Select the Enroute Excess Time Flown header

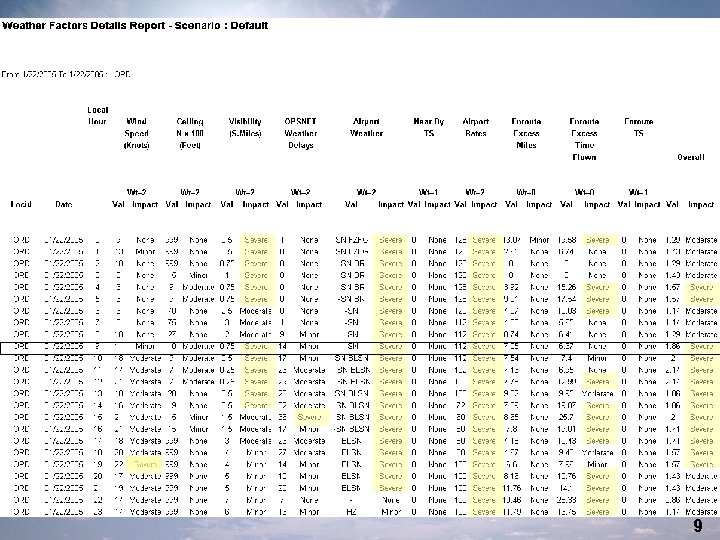point(584,139)
